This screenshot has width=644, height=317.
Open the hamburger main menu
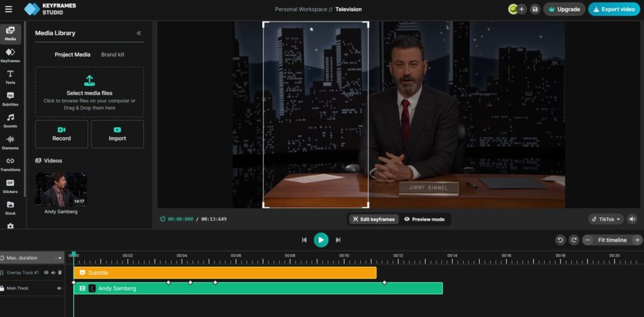click(x=8, y=9)
